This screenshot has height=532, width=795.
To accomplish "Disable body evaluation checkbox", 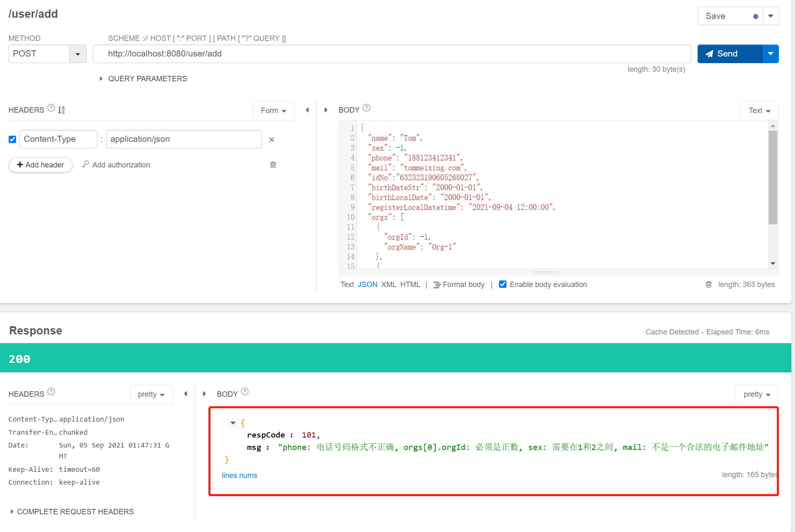I will [x=503, y=284].
